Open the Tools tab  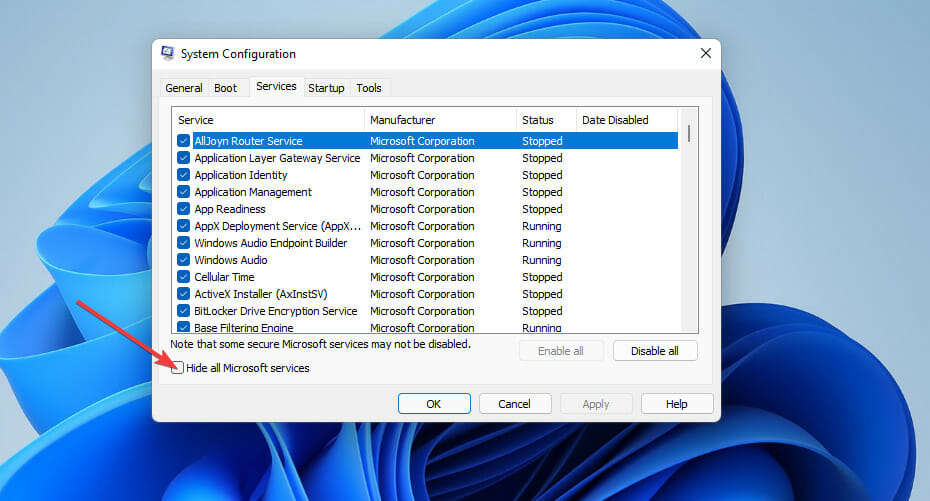click(x=369, y=88)
